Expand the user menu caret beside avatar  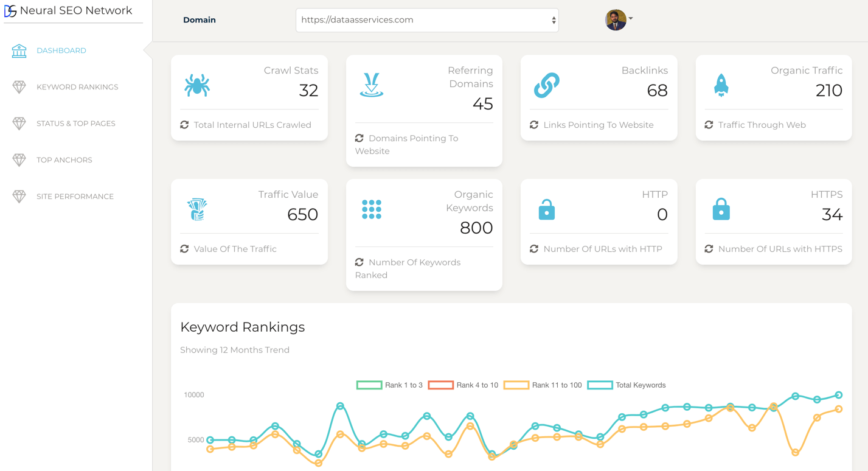coord(631,18)
